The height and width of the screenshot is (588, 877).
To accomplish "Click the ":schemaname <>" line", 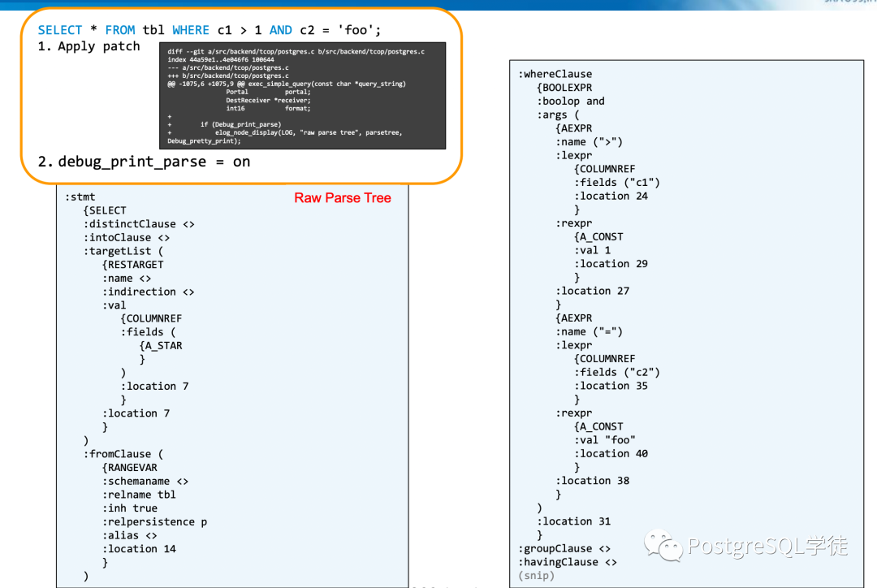I will pyautogui.click(x=145, y=481).
